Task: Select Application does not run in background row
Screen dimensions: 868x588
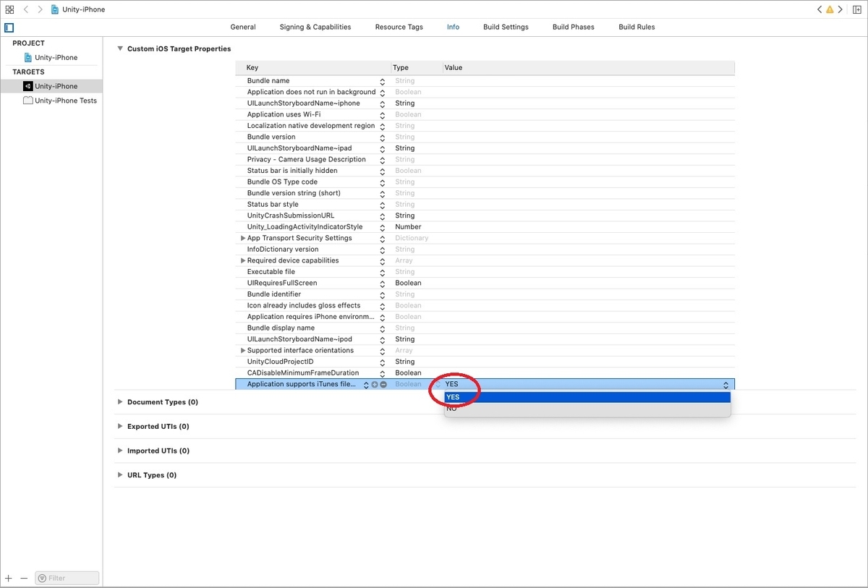Action: tap(485, 92)
